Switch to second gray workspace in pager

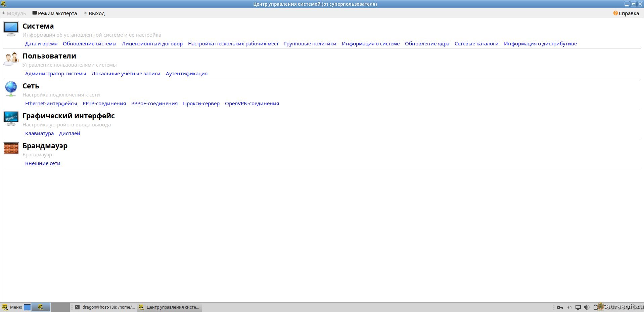tap(60, 307)
